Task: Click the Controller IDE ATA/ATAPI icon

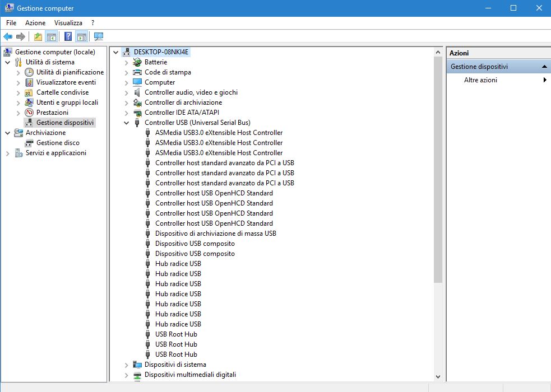Action: click(137, 113)
